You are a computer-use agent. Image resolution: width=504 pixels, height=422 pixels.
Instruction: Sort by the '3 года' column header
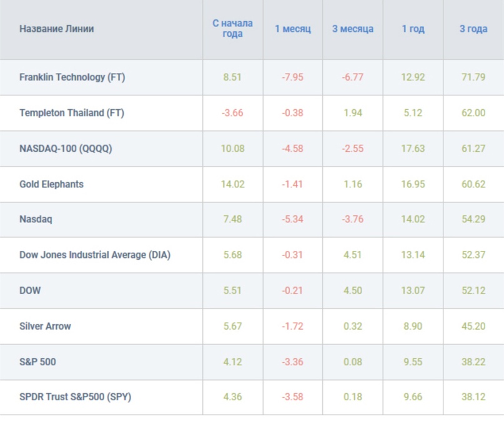coord(473,29)
